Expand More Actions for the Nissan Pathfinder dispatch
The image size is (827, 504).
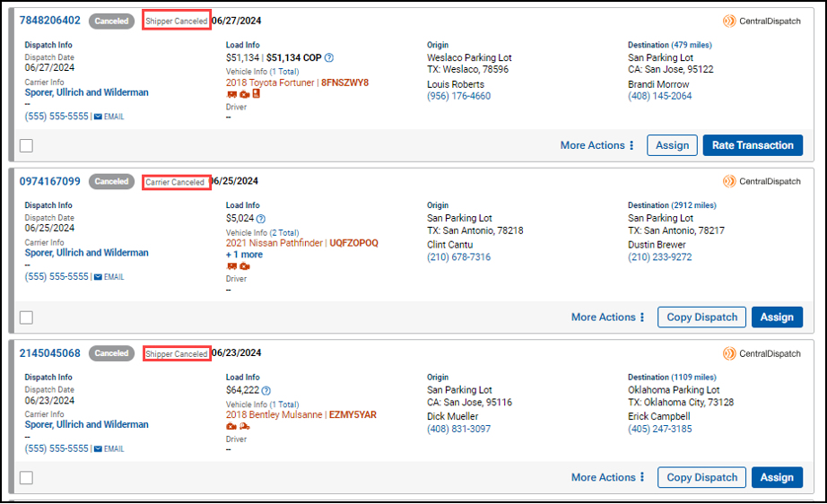point(608,317)
